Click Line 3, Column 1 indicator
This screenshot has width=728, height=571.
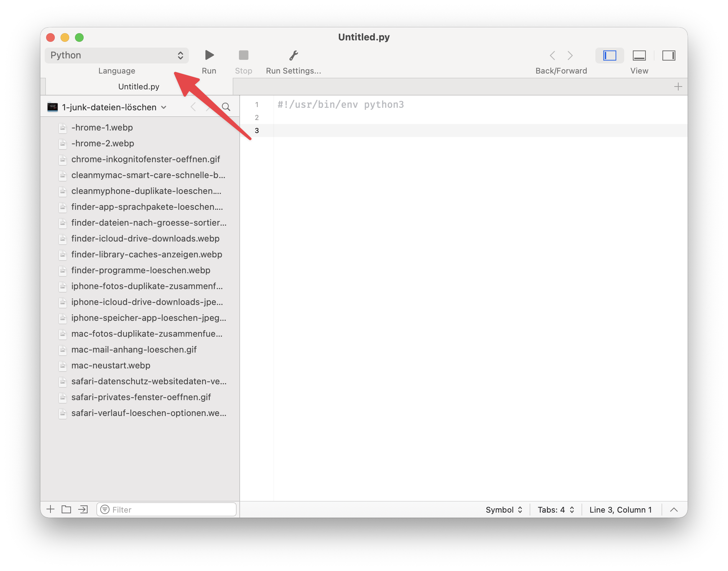620,509
